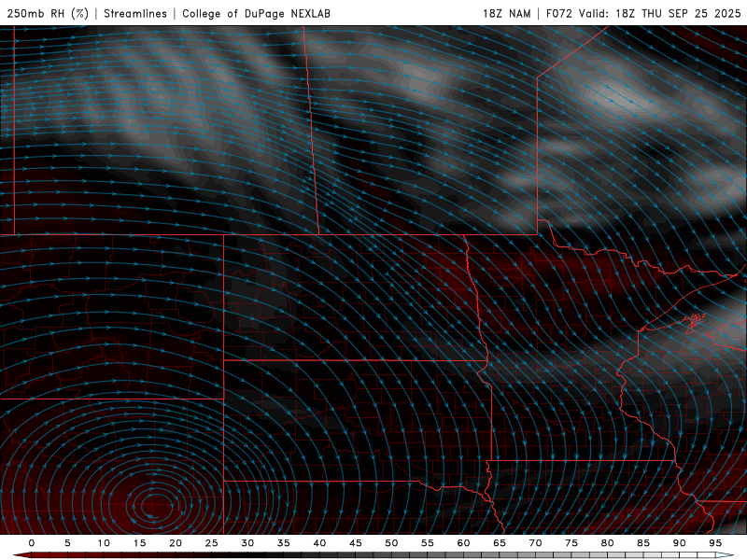Click the 55 label on humidity legend
The width and height of the screenshot is (747, 560).
tap(428, 543)
